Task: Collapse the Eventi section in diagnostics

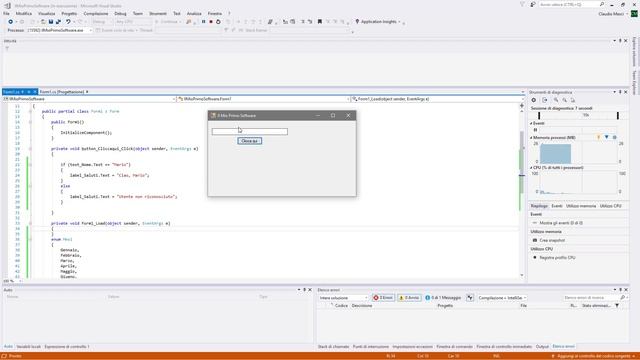Action: pos(531,123)
